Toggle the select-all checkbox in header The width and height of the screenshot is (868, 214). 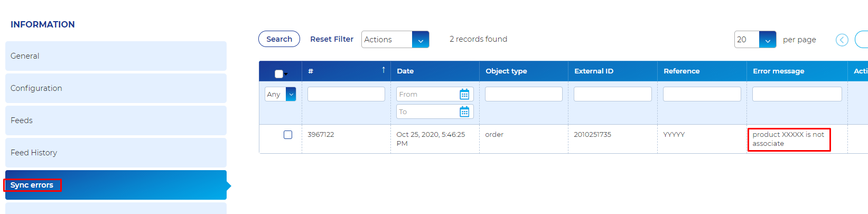[x=279, y=74]
